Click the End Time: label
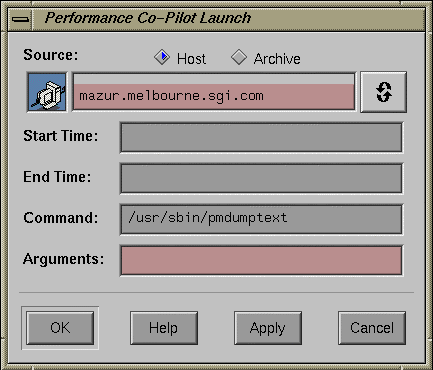Viewport: 433px width, 370px height. (57, 177)
